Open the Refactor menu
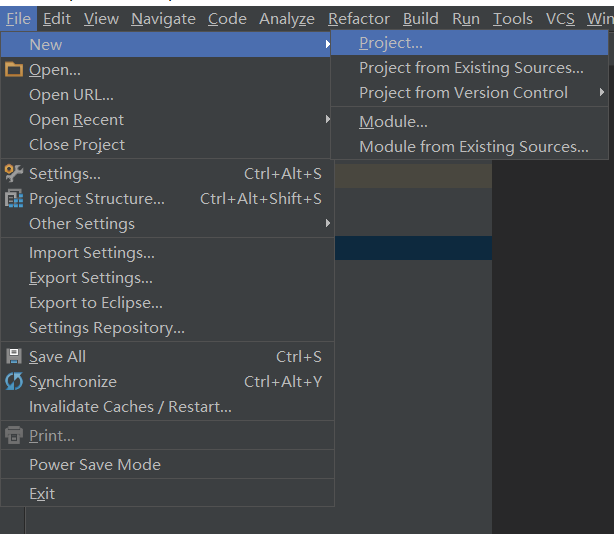Screen dimensions: 614x534 click(359, 19)
